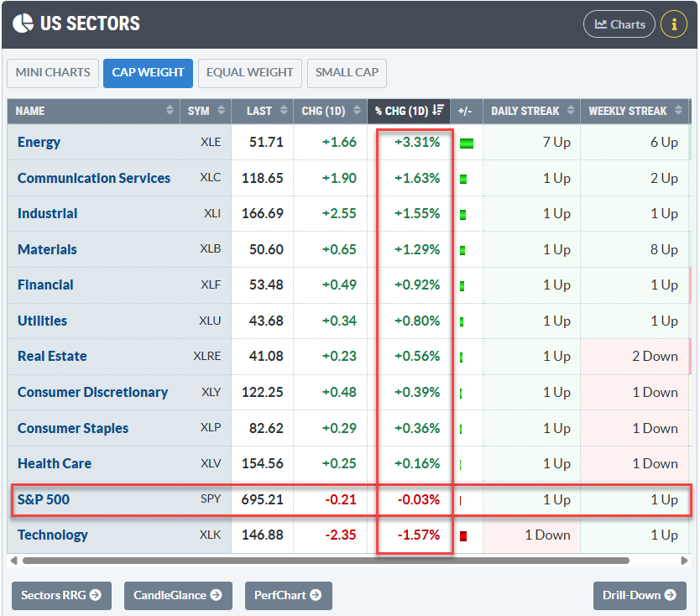700x616 pixels.
Task: Open the S&P 500 link
Action: click(44, 499)
